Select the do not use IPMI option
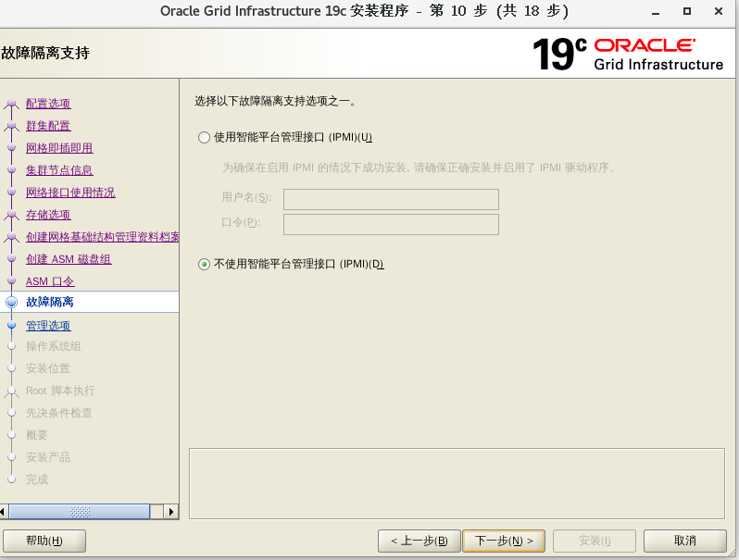 204,264
